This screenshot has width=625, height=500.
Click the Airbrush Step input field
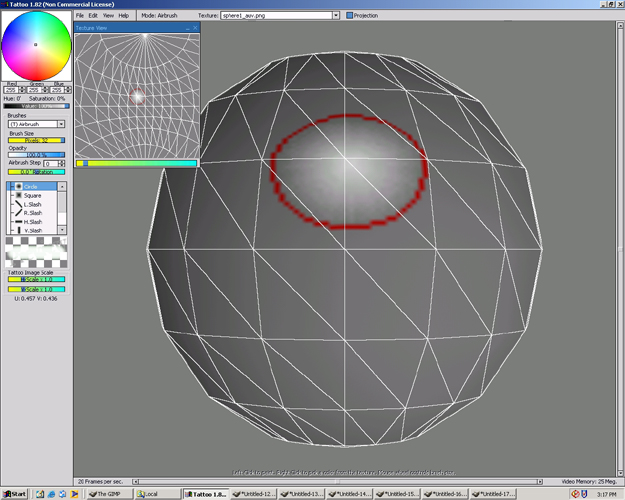pyautogui.click(x=50, y=163)
